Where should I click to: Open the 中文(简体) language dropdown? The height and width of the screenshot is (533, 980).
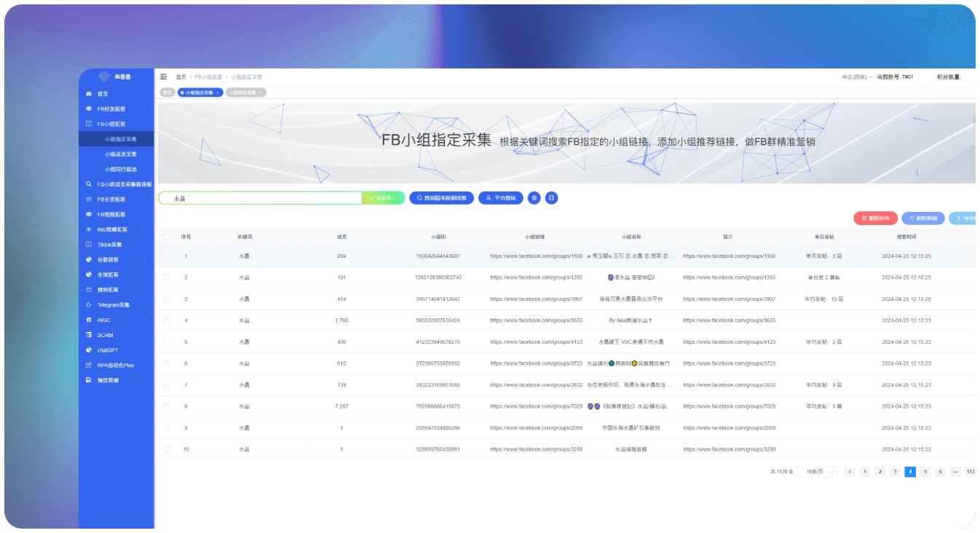pos(857,76)
